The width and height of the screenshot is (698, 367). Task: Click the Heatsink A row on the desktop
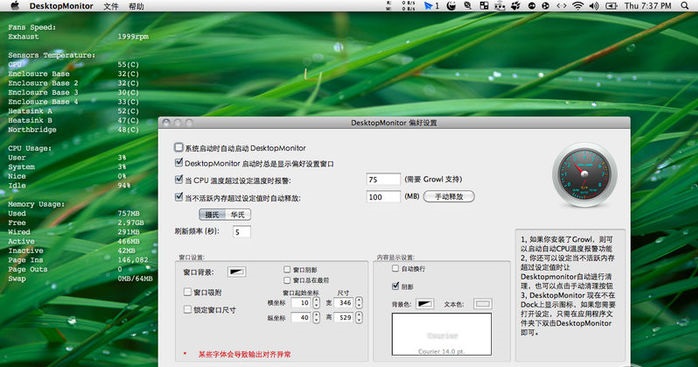pyautogui.click(x=73, y=111)
